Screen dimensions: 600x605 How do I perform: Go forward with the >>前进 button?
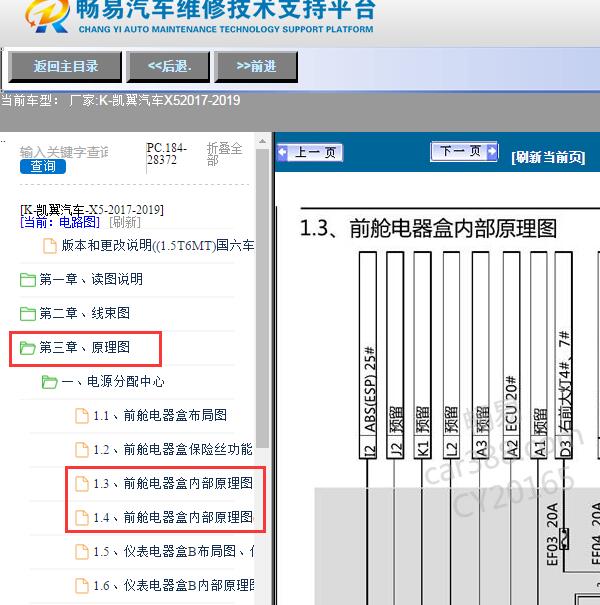click(x=256, y=66)
